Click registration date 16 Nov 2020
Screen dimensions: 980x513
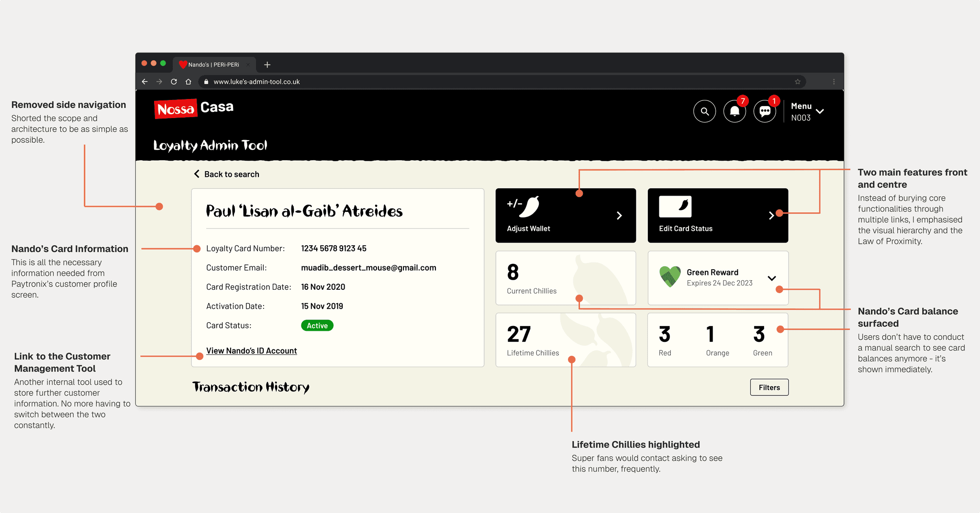coord(323,287)
